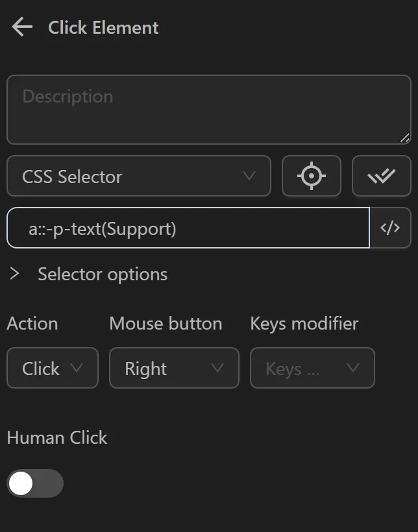Select the Action label text
418x532 pixels.
click(32, 323)
